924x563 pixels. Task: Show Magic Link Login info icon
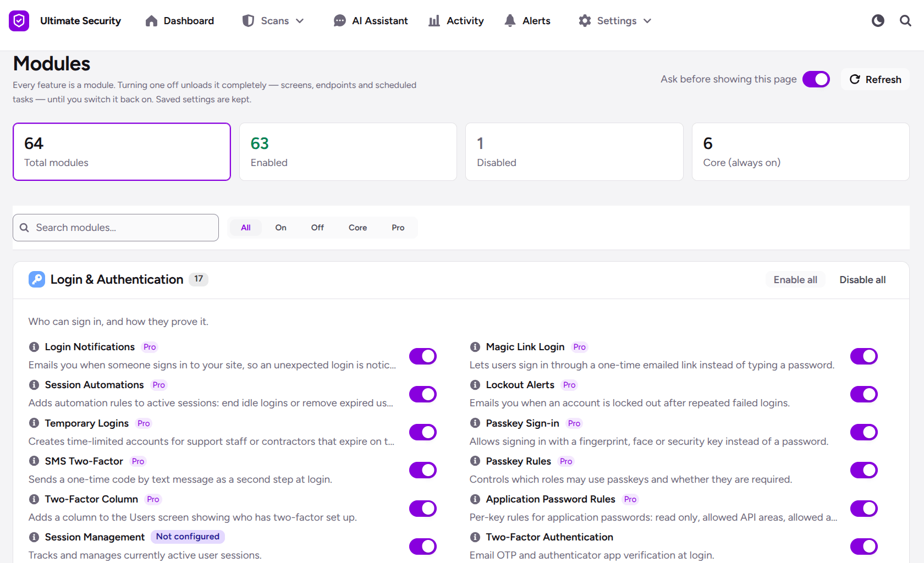point(475,347)
